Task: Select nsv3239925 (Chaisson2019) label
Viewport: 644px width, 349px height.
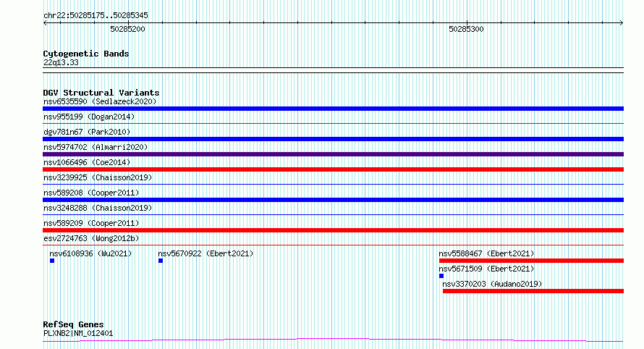Action: coord(98,177)
